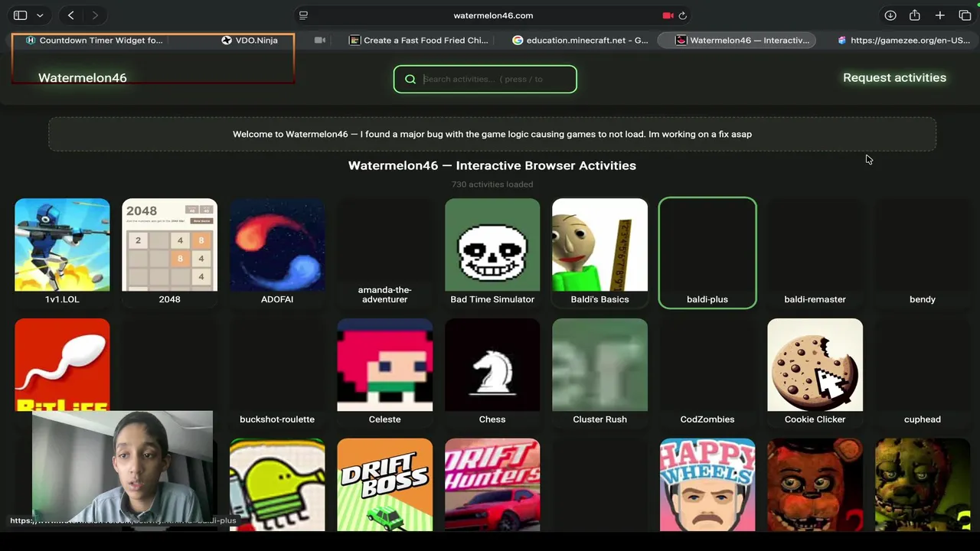Open buckshot-roulette activity
This screenshot has height=551, width=980.
click(277, 373)
